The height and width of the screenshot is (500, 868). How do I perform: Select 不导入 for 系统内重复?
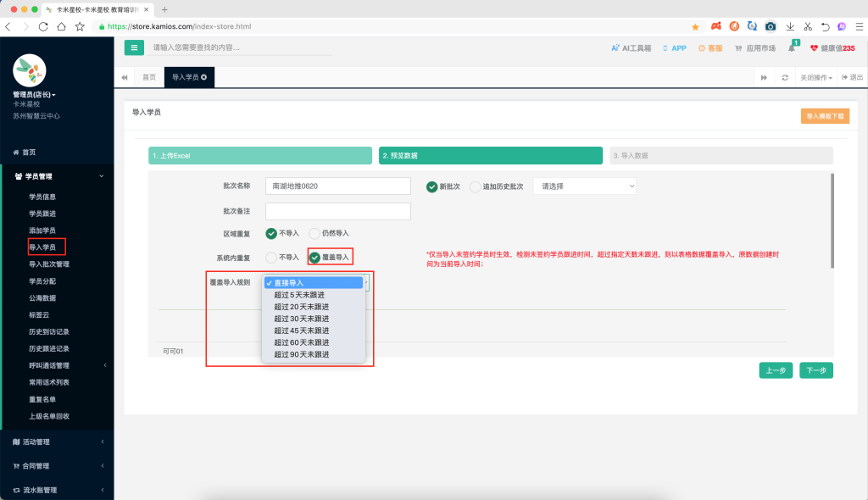[x=271, y=258]
